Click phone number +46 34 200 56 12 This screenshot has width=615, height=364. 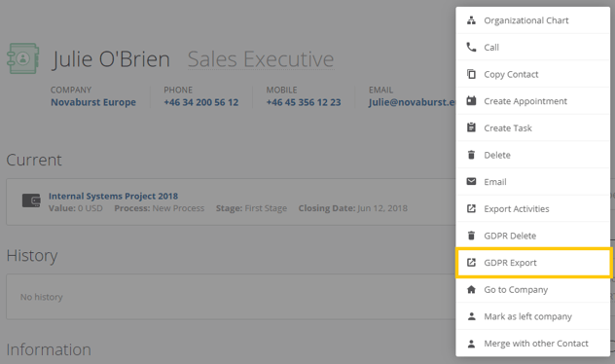(x=201, y=102)
